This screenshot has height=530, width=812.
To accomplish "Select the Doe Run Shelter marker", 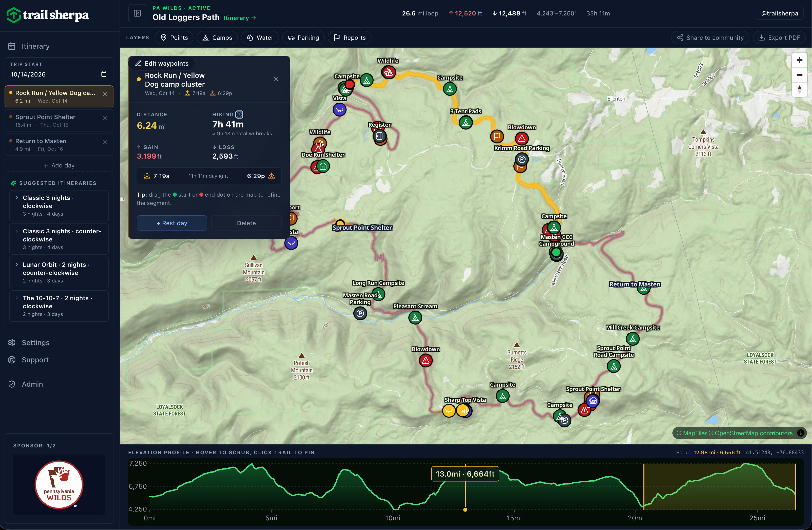I will click(323, 166).
